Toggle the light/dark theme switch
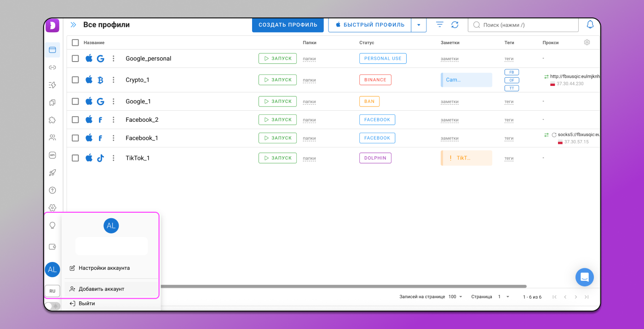Screen dimensions: 644x329 [52, 306]
